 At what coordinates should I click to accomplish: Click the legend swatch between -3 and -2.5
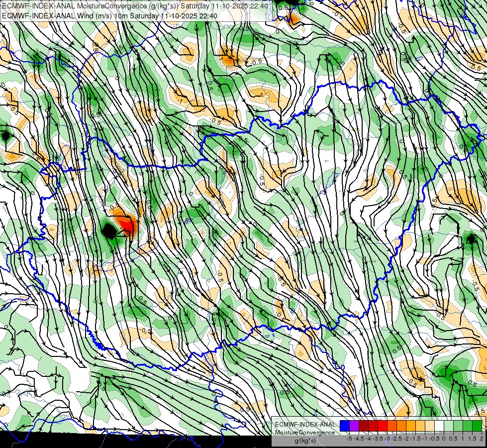click(392, 426)
